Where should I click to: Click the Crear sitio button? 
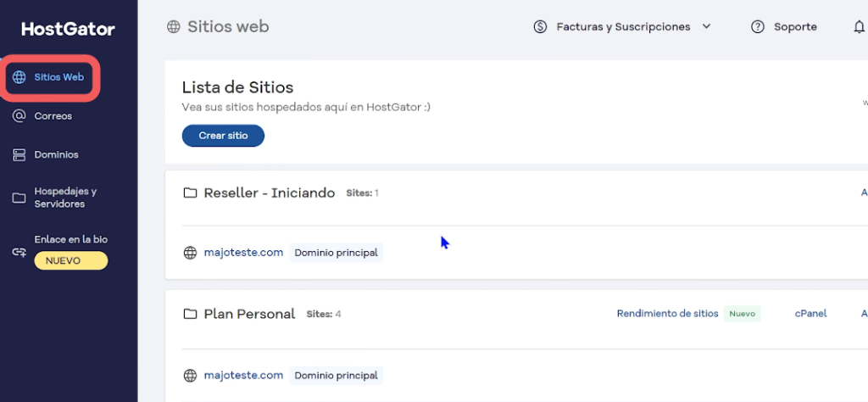[x=223, y=136]
